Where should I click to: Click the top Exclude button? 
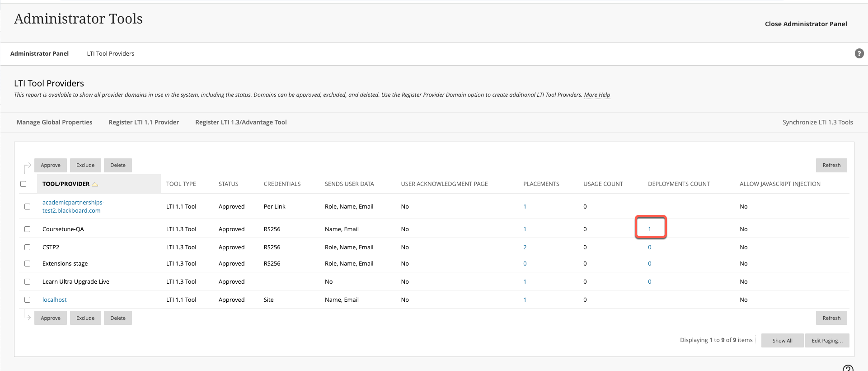85,165
